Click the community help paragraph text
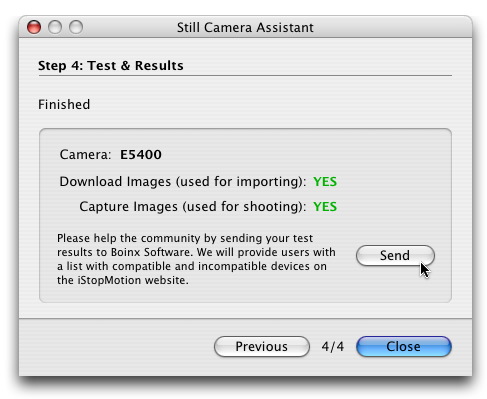Image resolution: width=487 pixels, height=399 pixels. coord(196,259)
